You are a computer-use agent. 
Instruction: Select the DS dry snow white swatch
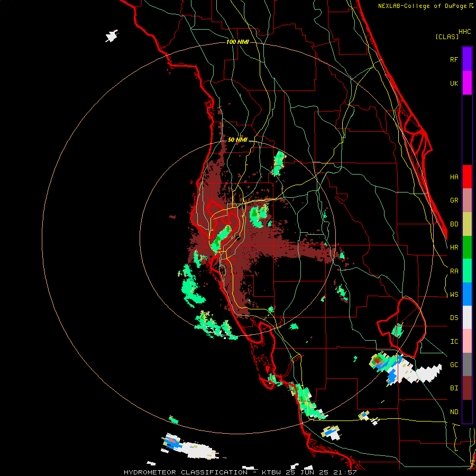tap(467, 317)
